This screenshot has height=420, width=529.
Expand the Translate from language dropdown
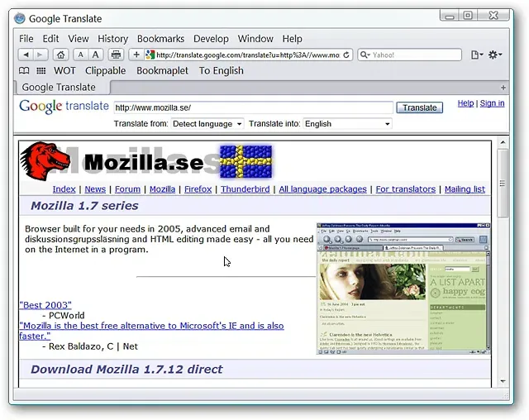[207, 124]
